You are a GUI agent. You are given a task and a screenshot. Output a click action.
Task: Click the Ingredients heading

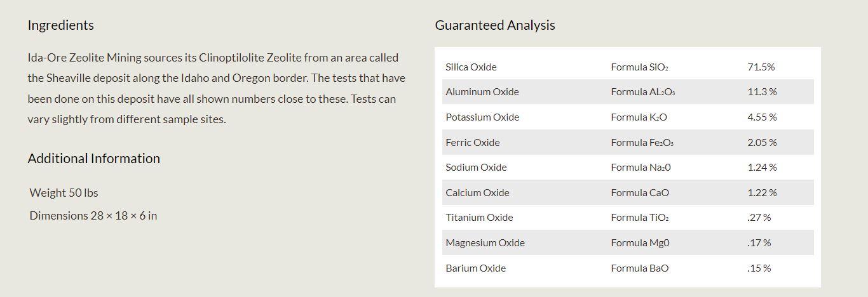click(60, 25)
